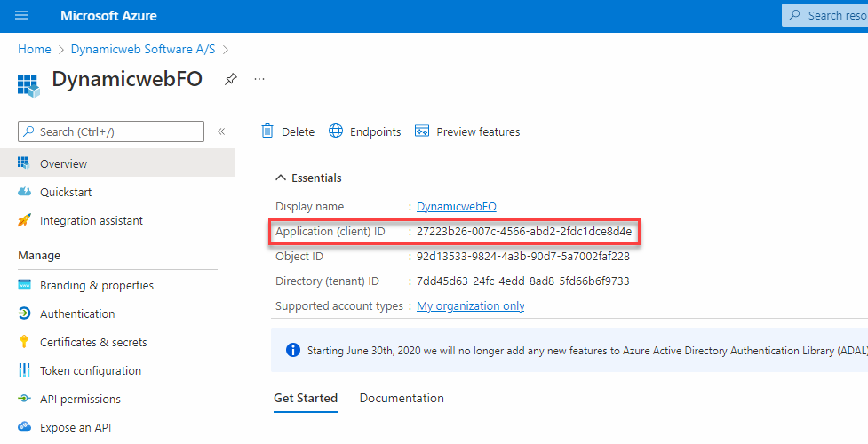Open Quickstart in the sidebar
The image size is (868, 444).
(x=65, y=193)
